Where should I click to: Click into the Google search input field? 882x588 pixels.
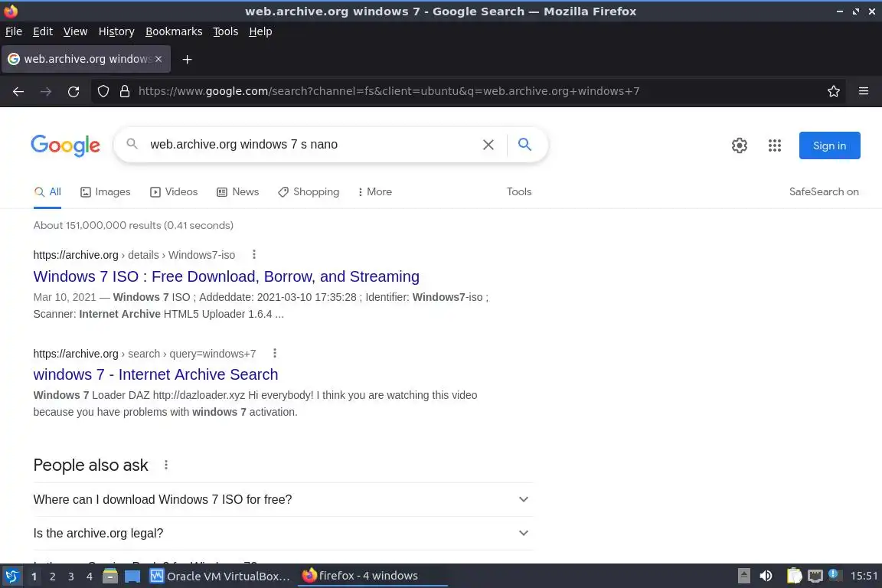click(309, 145)
